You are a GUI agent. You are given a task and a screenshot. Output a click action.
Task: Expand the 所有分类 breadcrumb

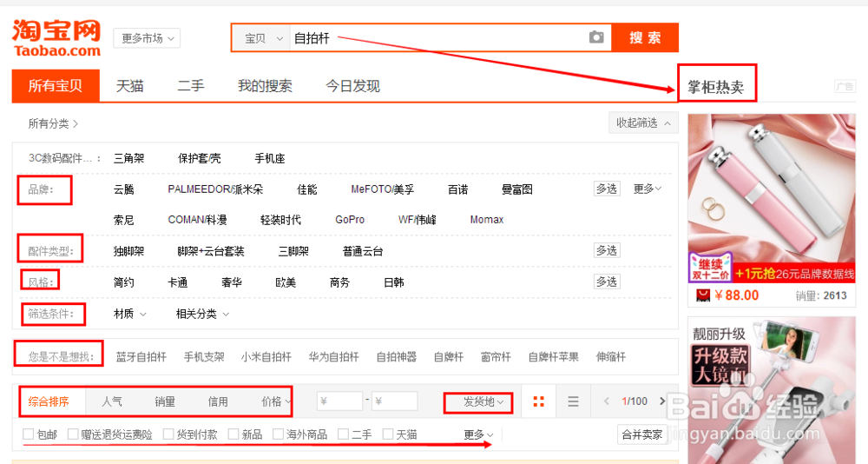click(x=53, y=123)
